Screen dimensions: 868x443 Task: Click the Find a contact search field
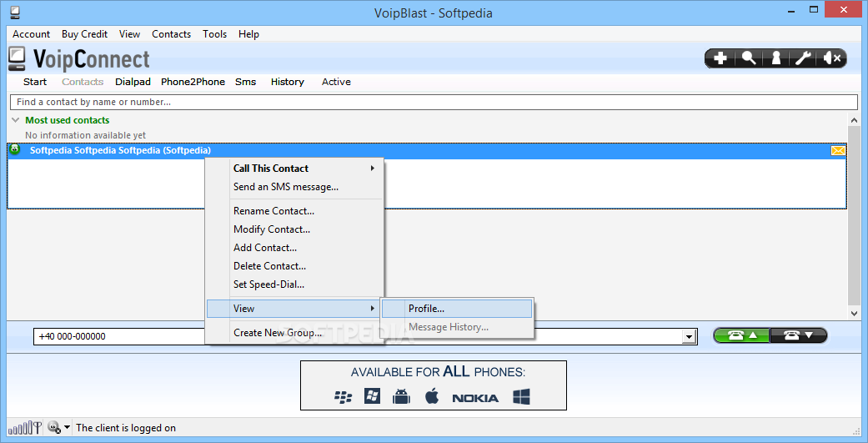(x=434, y=102)
